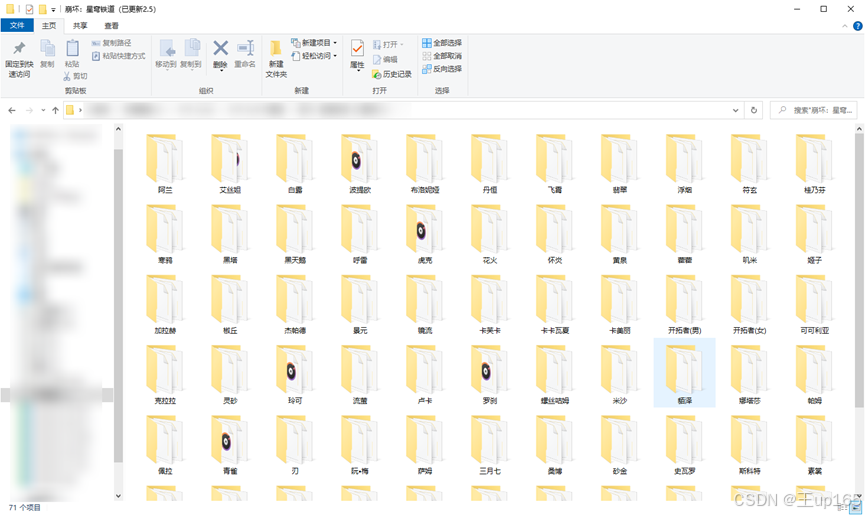865x515 pixels.
Task: Switch to the 主页 (Home) tab
Action: 49,25
